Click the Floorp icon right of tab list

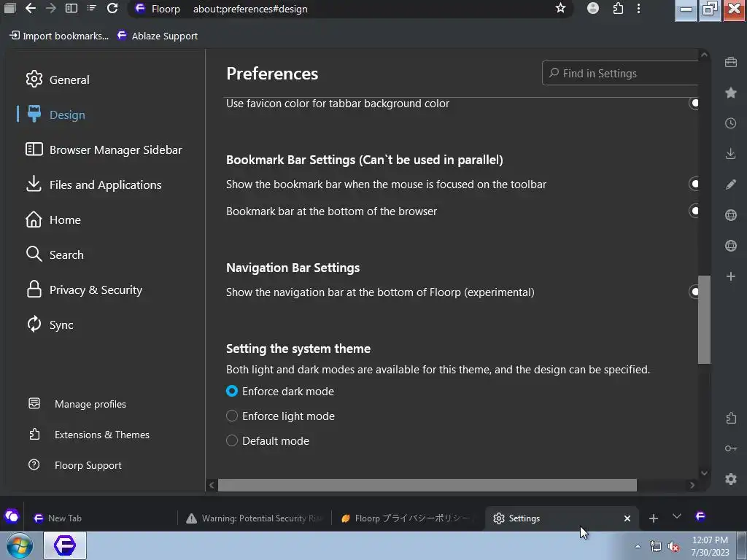[x=700, y=516]
